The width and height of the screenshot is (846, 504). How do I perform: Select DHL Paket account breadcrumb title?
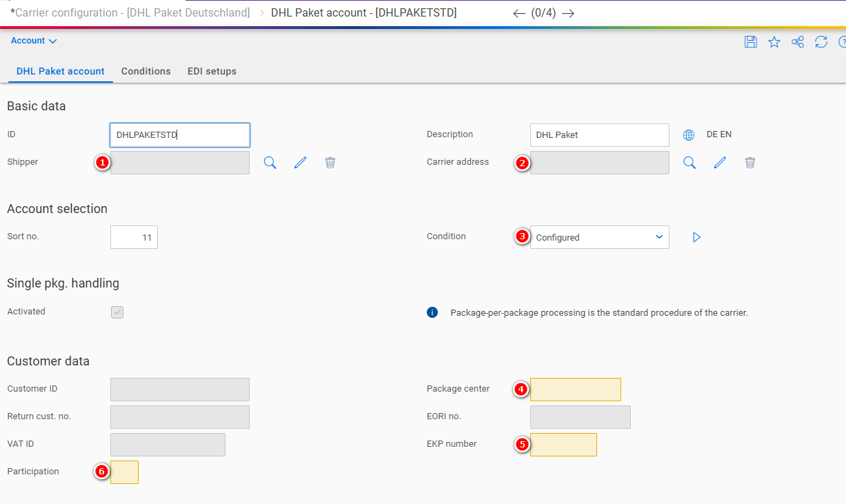[x=363, y=12]
